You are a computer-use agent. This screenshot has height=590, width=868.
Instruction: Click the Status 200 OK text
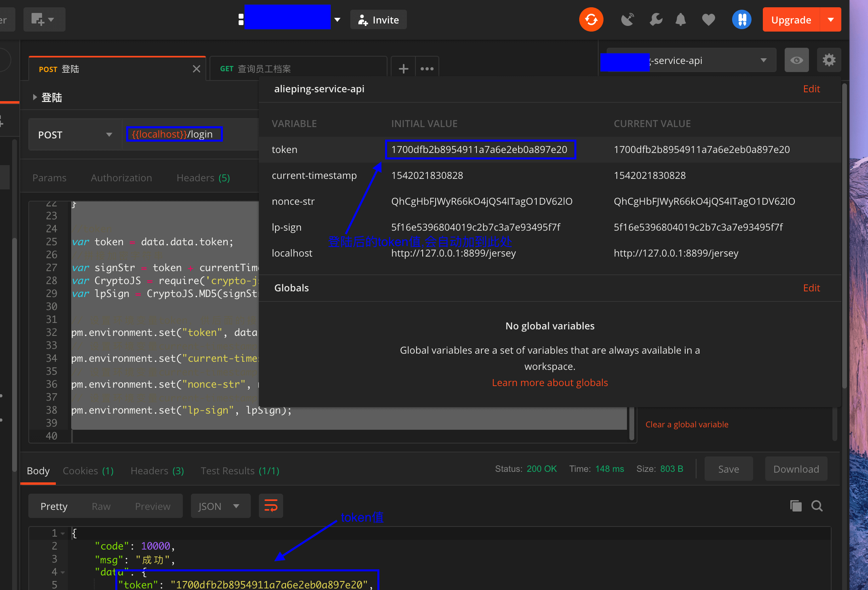pos(526,469)
